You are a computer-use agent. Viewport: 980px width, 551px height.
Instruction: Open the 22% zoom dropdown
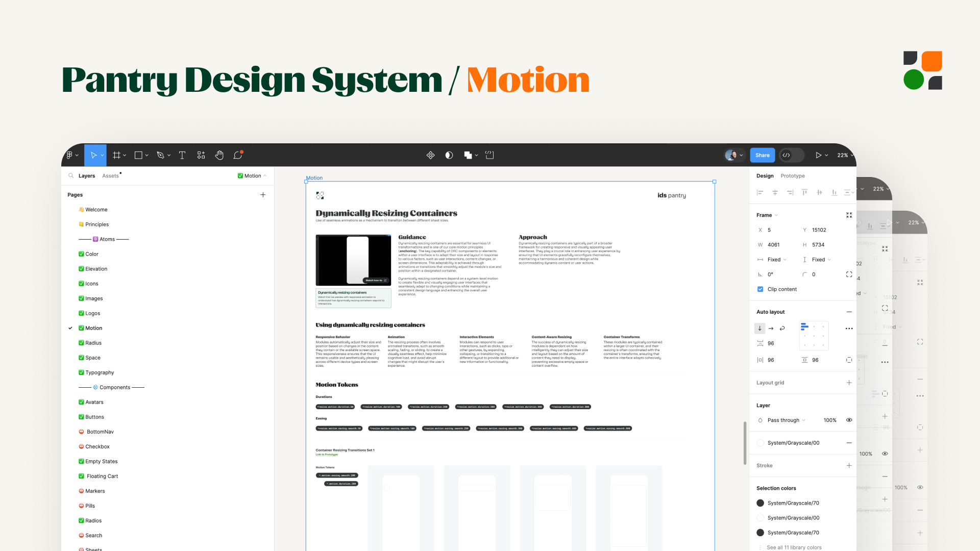pos(845,155)
